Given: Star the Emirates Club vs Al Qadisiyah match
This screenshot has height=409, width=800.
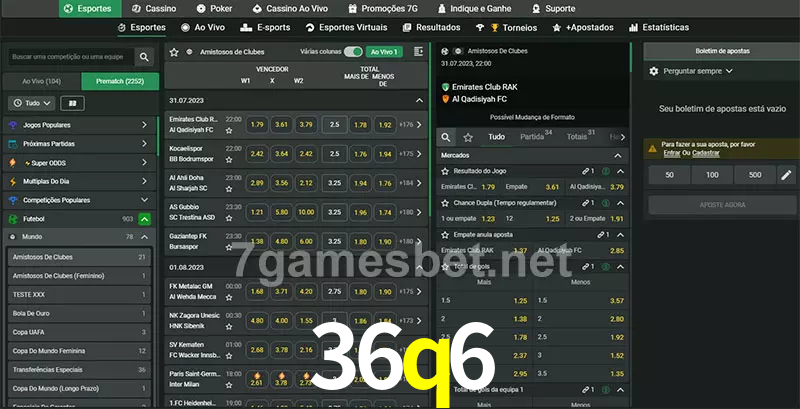Looking at the screenshot, I should pos(229,131).
